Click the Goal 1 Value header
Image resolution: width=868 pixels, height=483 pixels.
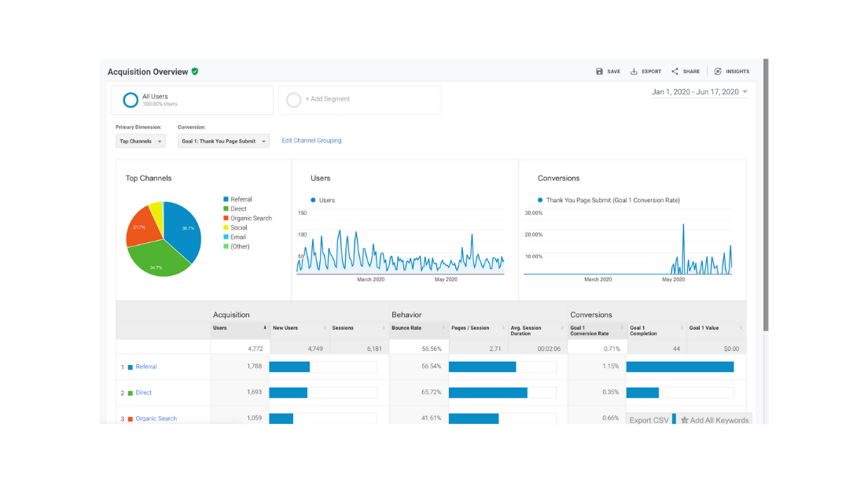pyautogui.click(x=704, y=328)
